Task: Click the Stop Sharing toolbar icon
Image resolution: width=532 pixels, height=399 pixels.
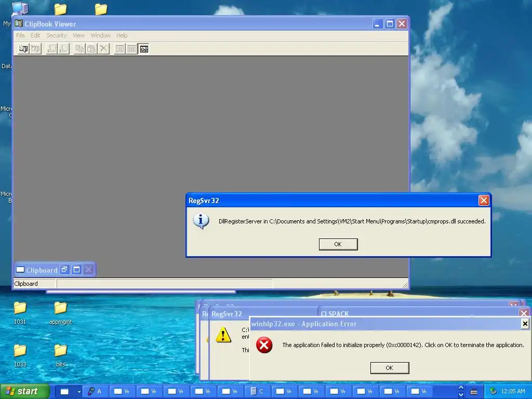Action: 63,49
